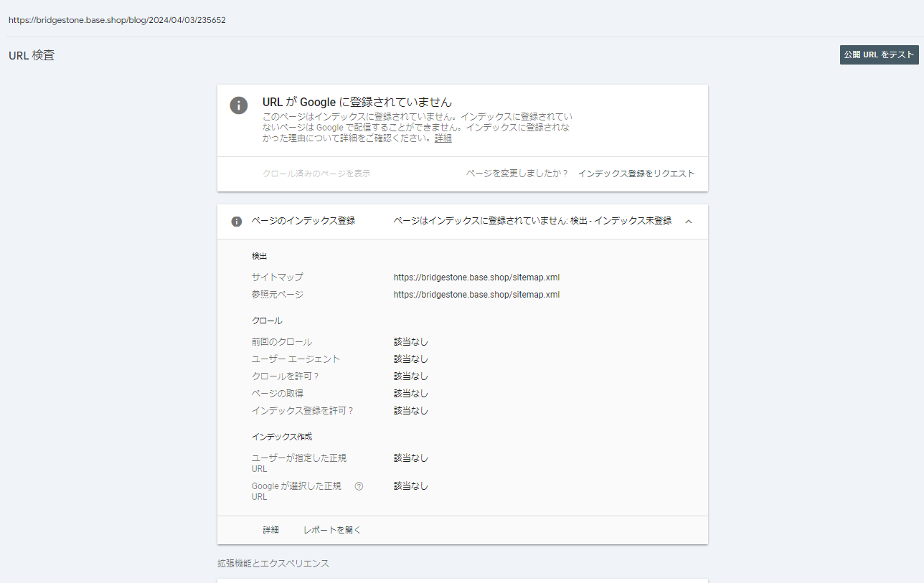Viewport: 924px width, 583px height.
Task: Click the 前回のクロール label
Action: tap(282, 342)
